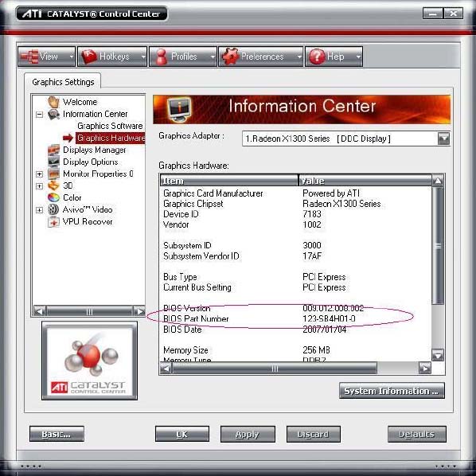The height and width of the screenshot is (476, 476).
Task: Click the System Information button
Action: pos(392,391)
